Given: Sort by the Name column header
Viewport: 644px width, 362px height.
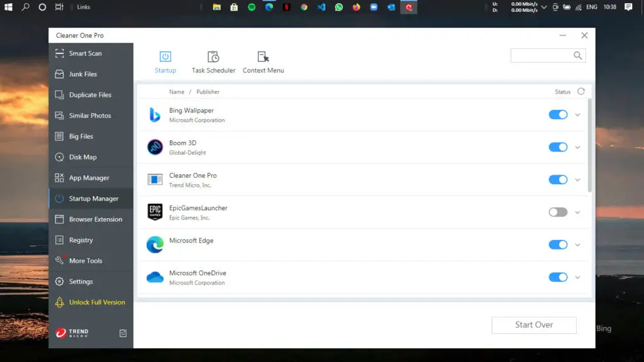Looking at the screenshot, I should click(x=177, y=92).
